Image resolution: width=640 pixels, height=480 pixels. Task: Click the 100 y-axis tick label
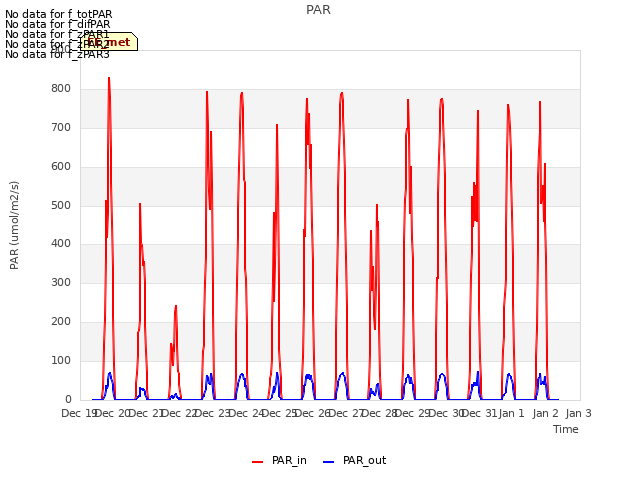click(61, 360)
